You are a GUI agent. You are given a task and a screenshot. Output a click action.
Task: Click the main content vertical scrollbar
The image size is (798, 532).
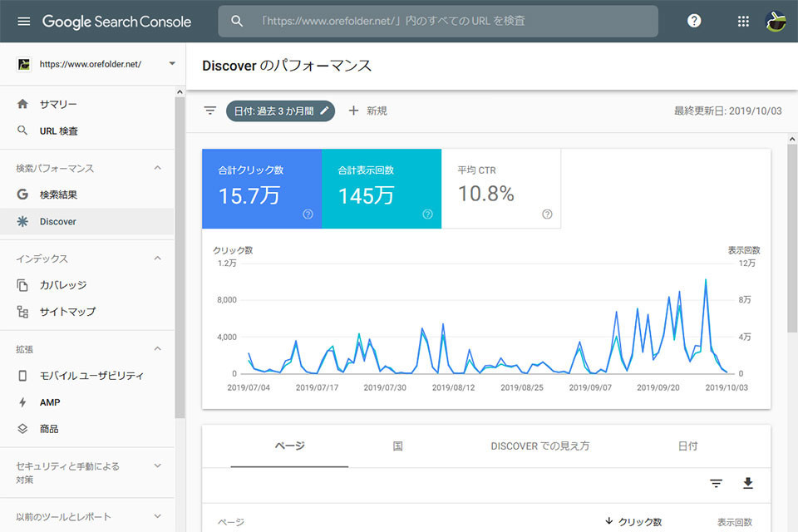(792, 239)
